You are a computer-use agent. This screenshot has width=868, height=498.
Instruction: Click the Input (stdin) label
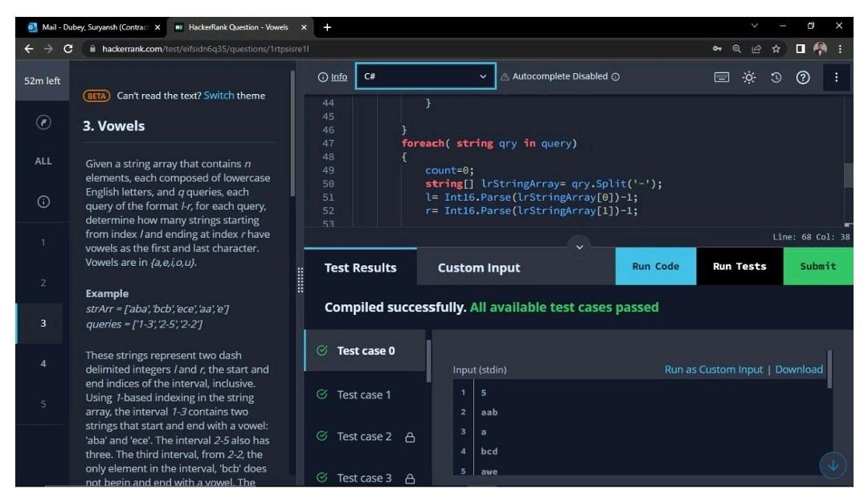(479, 369)
